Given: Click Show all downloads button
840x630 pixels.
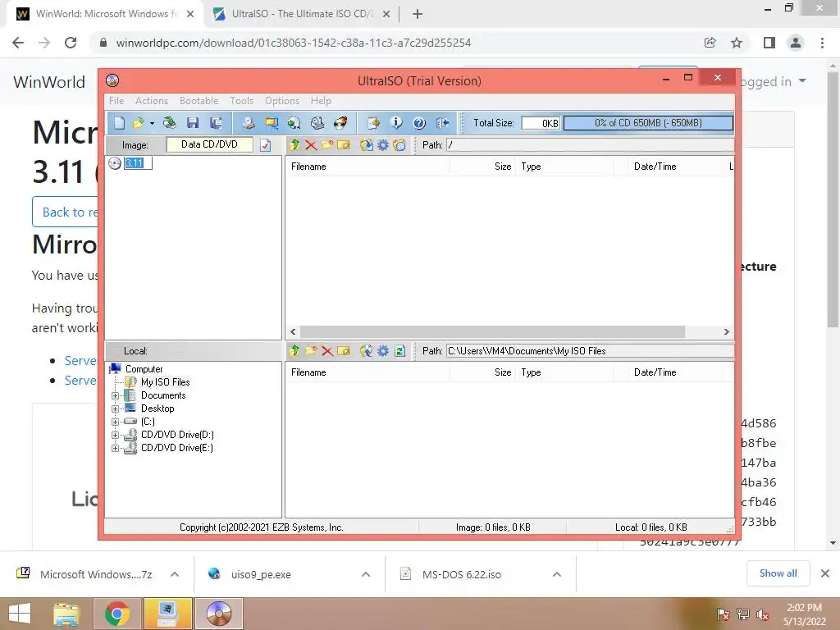Looking at the screenshot, I should [x=778, y=573].
